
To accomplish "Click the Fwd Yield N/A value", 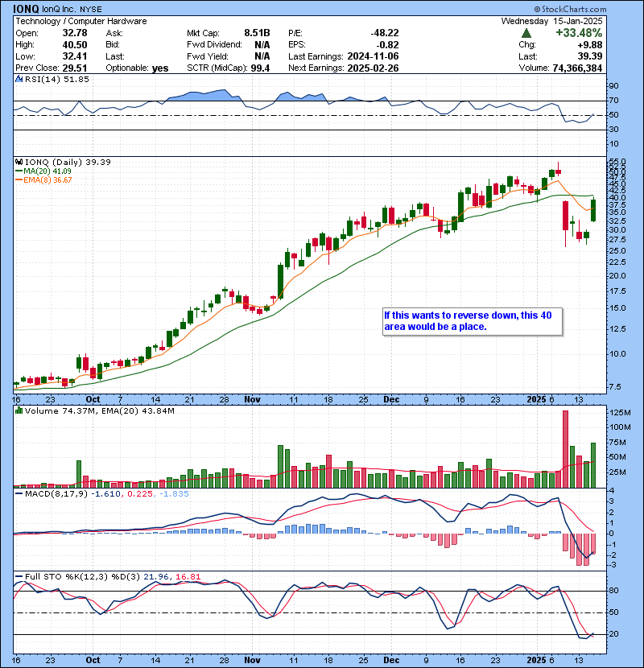I will point(262,56).
